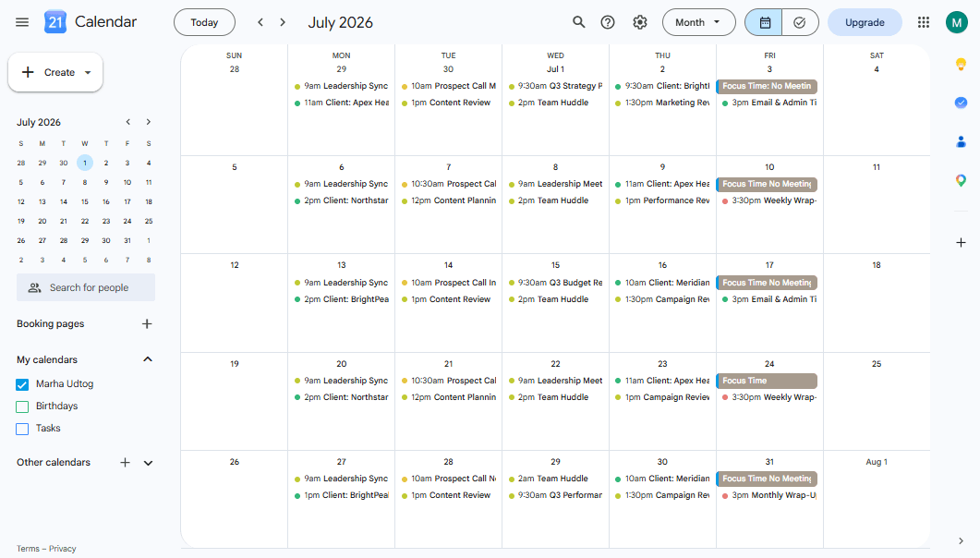980x558 pixels.
Task: Open 11am Client: Apex event on June 29
Action: click(x=341, y=103)
